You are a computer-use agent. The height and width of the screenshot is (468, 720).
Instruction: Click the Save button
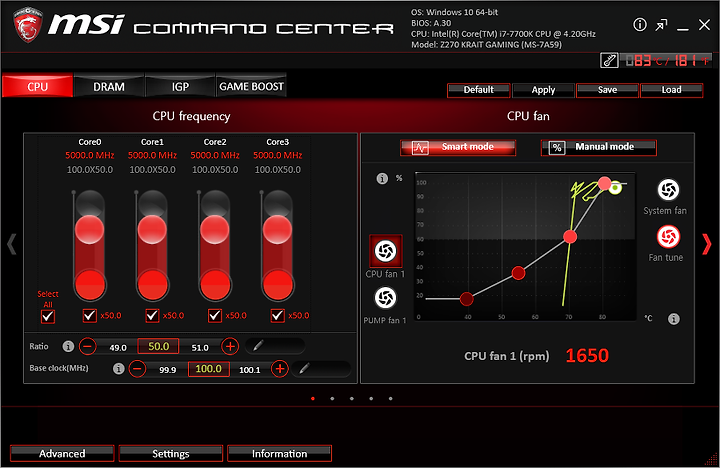coord(608,90)
